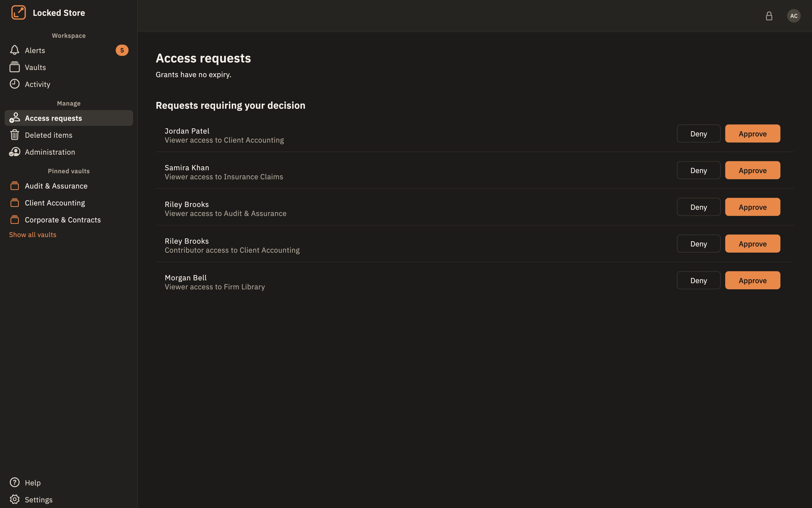Click the Access requests person icon
Image resolution: width=812 pixels, height=508 pixels.
(14, 118)
